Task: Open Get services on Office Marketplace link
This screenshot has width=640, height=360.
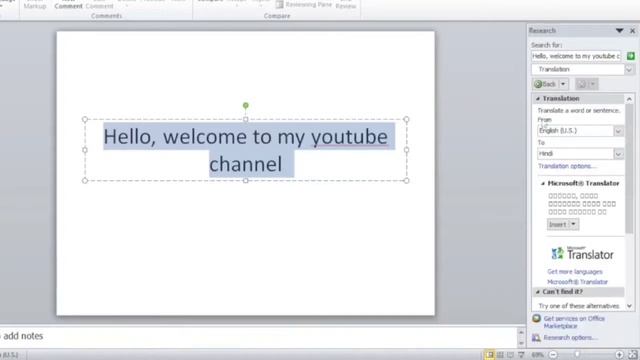Action: [574, 322]
